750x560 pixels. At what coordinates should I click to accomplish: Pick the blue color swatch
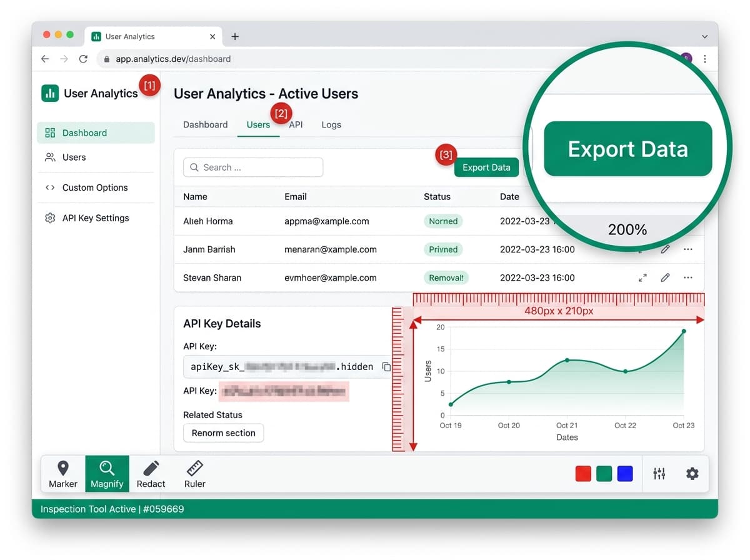click(624, 474)
